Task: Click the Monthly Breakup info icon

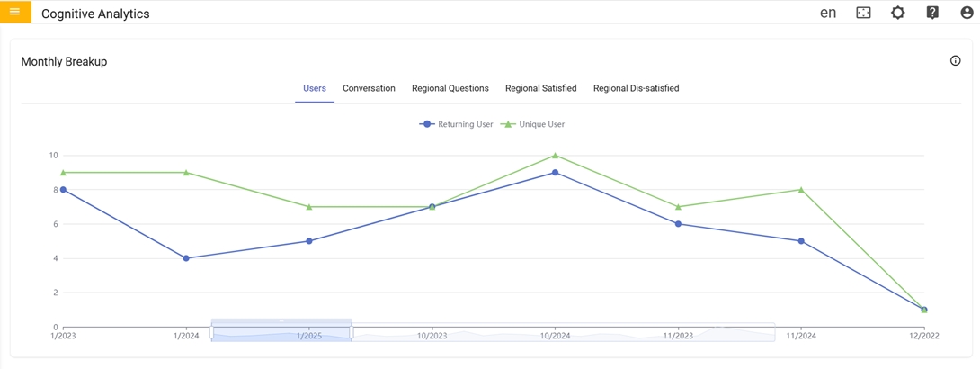Action: tap(955, 61)
